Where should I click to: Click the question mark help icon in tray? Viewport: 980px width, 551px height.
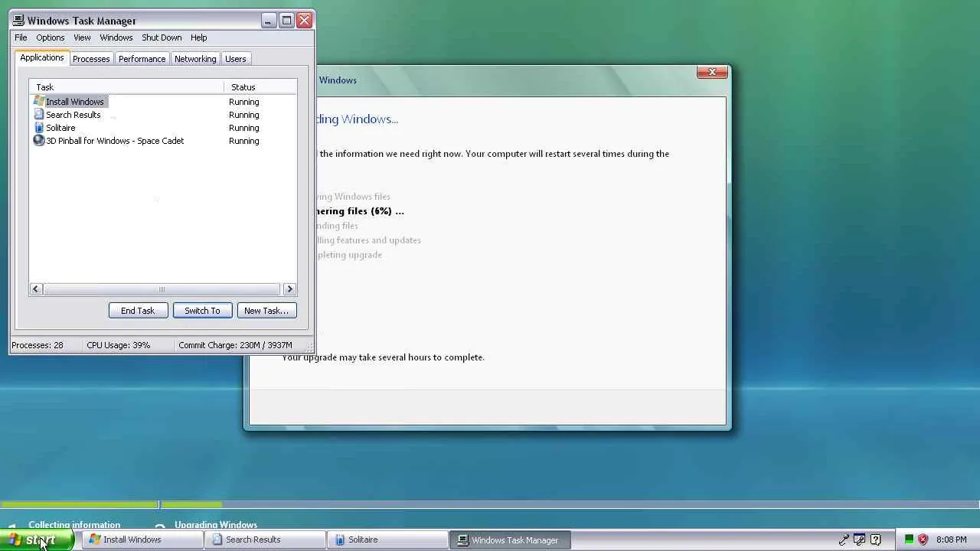(876, 540)
